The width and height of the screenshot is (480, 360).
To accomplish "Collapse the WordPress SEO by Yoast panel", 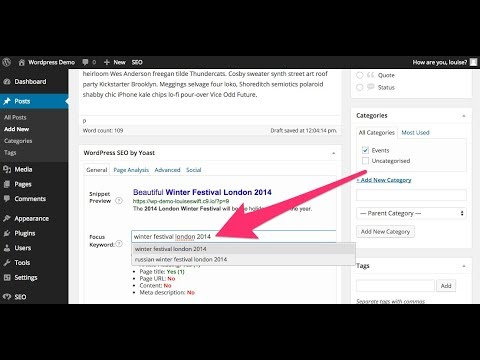I will point(333,153).
